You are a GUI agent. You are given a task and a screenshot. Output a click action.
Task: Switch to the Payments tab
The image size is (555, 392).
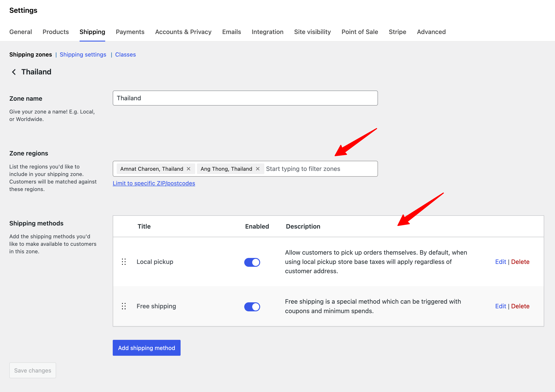pyautogui.click(x=130, y=32)
